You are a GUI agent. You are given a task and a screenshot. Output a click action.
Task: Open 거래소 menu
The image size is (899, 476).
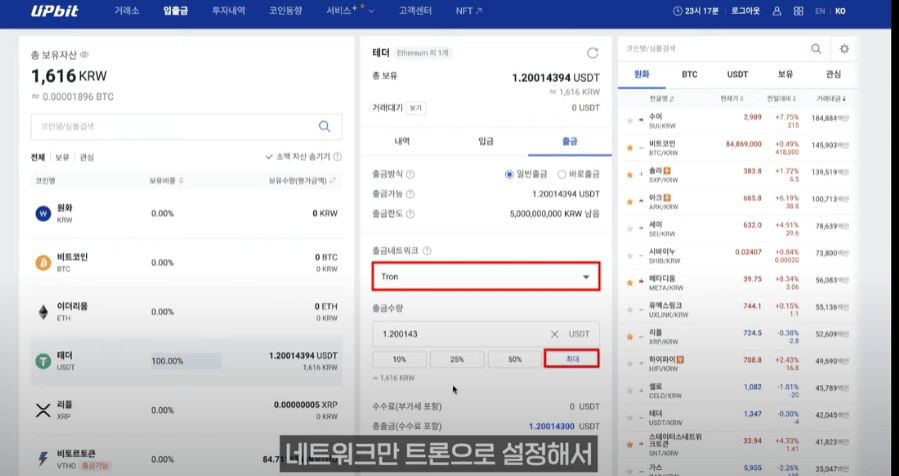click(x=127, y=11)
